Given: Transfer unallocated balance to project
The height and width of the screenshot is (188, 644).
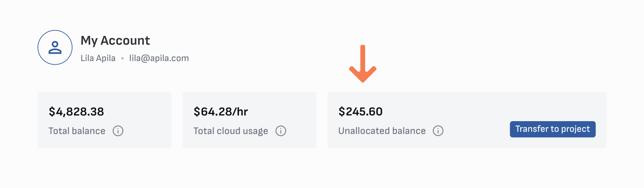Looking at the screenshot, I should 553,129.
